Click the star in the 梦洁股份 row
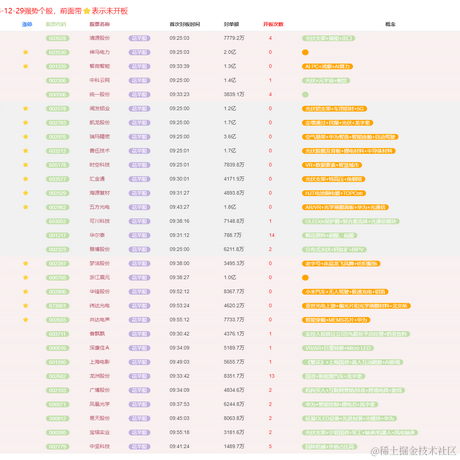This screenshot has width=460, height=460. pyautogui.click(x=26, y=264)
